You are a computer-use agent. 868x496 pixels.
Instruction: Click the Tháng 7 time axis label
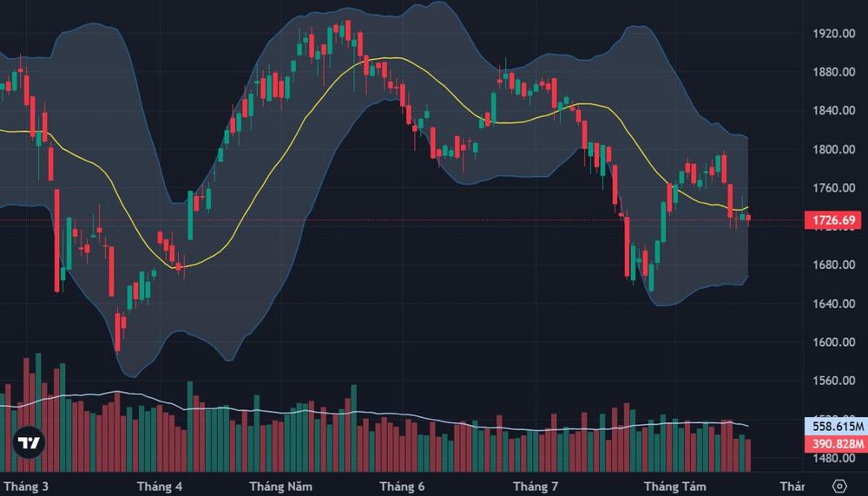pyautogui.click(x=536, y=486)
